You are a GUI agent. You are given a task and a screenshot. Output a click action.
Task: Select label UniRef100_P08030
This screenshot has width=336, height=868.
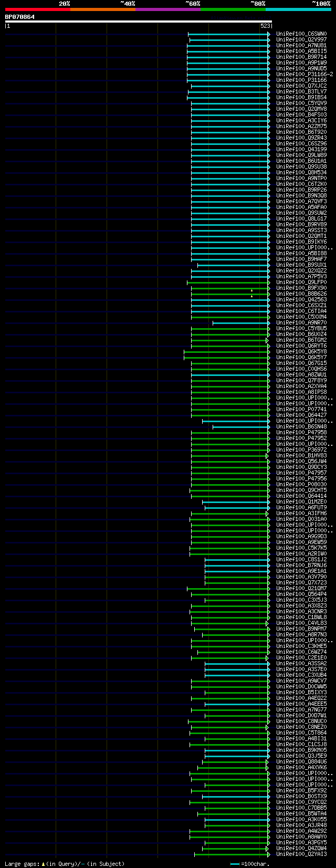click(301, 485)
